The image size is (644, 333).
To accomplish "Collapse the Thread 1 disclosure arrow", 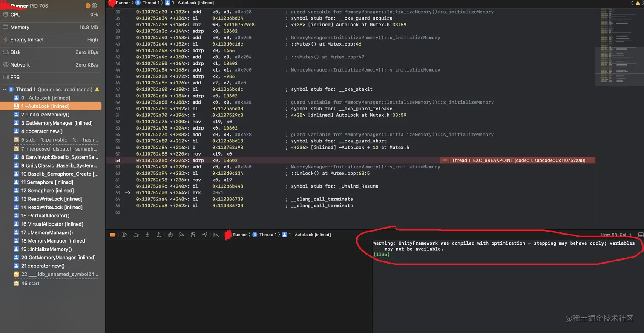I will [5, 90].
